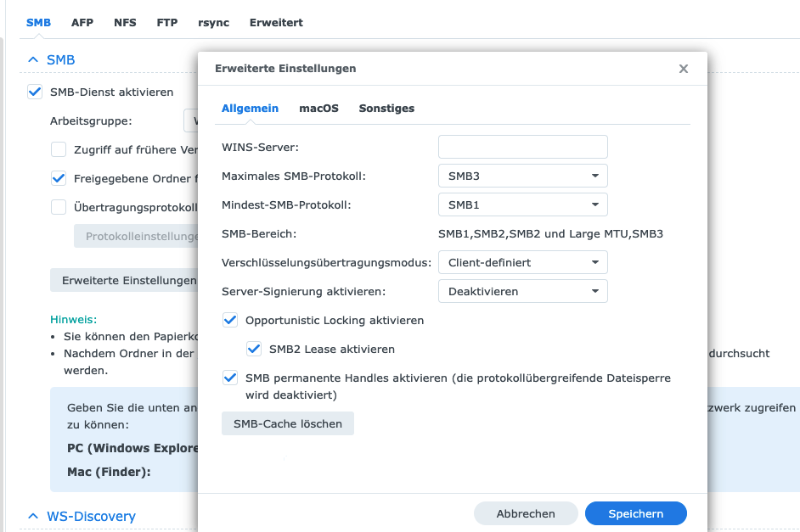Close the Erweiterte Einstellungen dialog
Image resolution: width=800 pixels, height=532 pixels.
(684, 69)
